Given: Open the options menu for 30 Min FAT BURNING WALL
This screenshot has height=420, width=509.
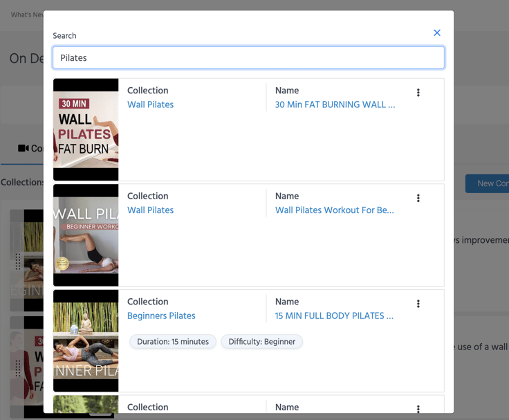Looking at the screenshot, I should (x=418, y=93).
